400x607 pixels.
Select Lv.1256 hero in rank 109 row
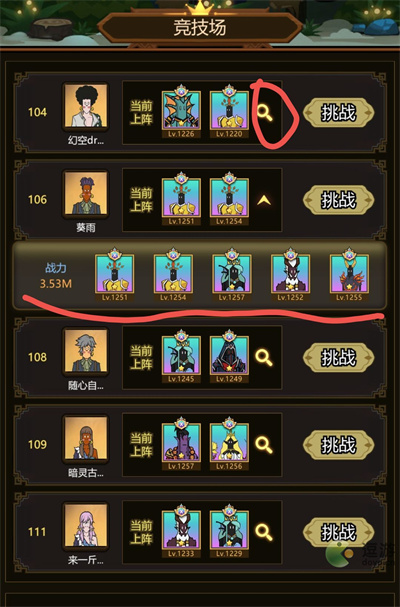click(x=229, y=444)
